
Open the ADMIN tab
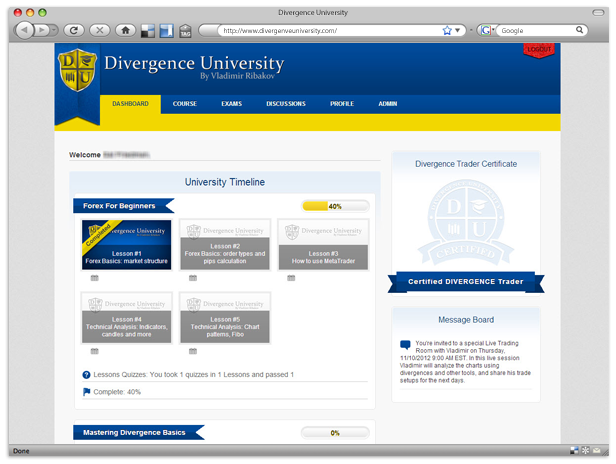(x=388, y=104)
